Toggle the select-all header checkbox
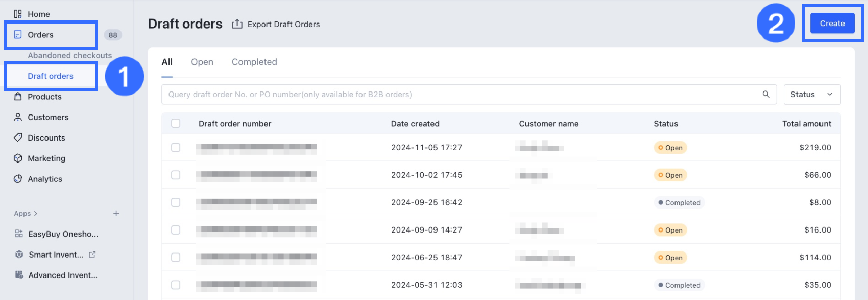The width and height of the screenshot is (868, 300). click(x=176, y=123)
